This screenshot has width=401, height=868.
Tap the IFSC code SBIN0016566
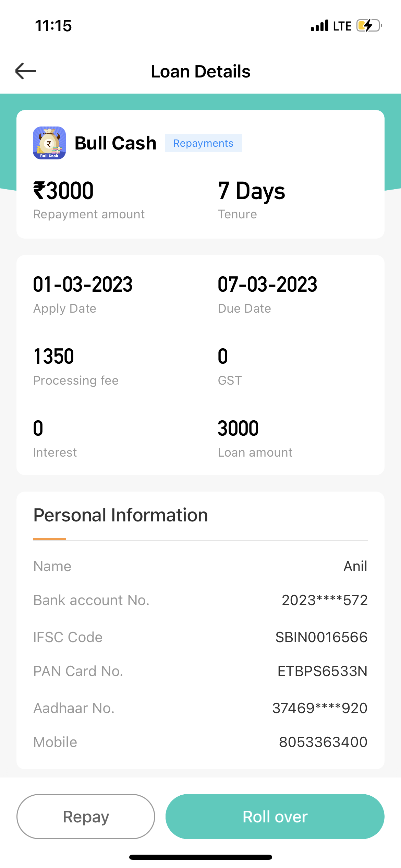pyautogui.click(x=321, y=637)
